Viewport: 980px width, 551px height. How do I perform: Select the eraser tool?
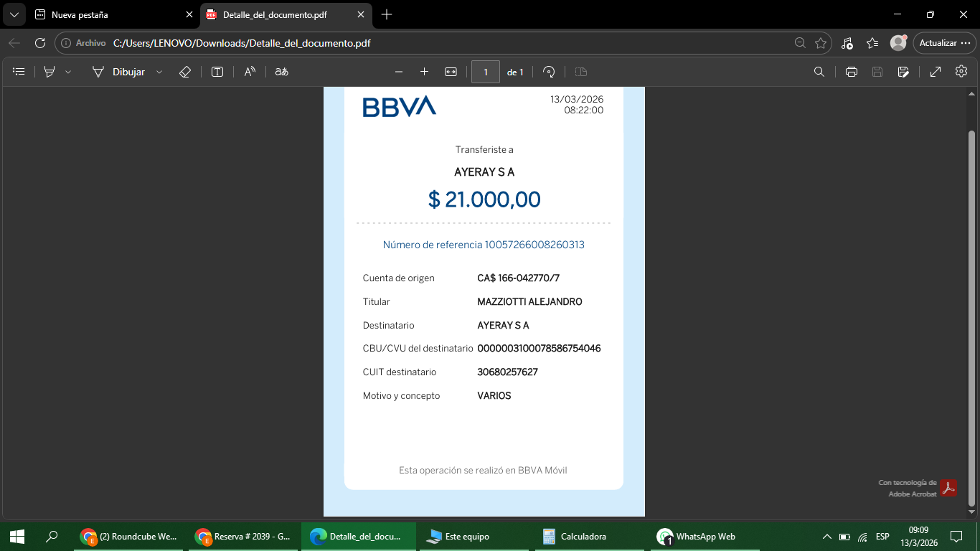coord(184,72)
